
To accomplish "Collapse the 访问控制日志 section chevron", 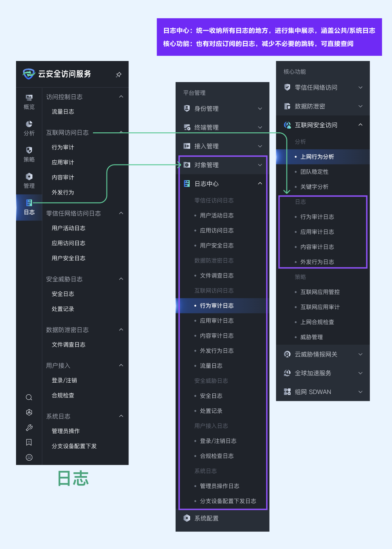I will tap(121, 97).
